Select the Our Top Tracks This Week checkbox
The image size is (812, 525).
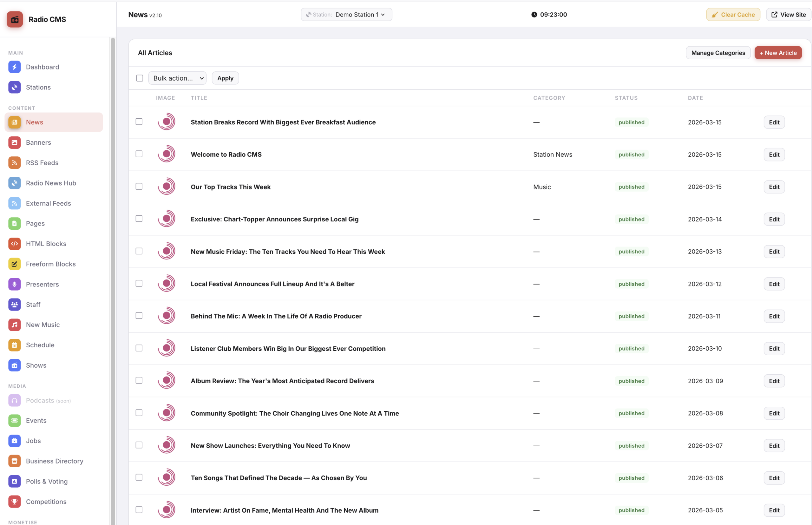point(139,187)
